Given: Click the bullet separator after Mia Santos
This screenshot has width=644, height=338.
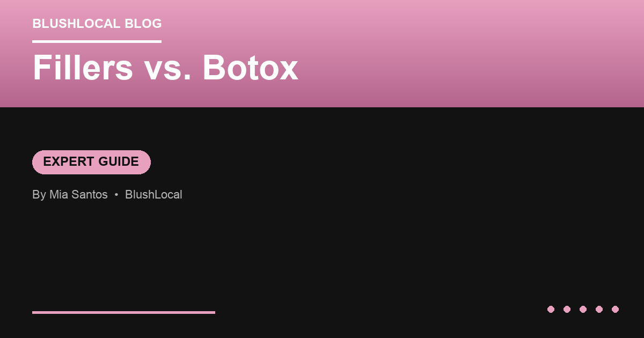Looking at the screenshot, I should click(116, 195).
